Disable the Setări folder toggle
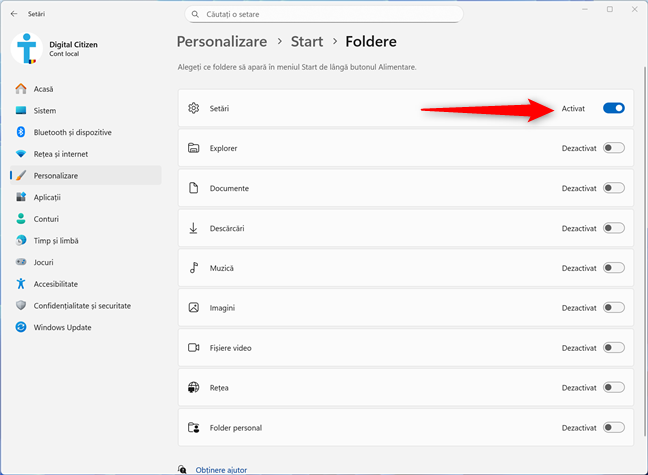Screen dimensions: 648x475 (613, 108)
